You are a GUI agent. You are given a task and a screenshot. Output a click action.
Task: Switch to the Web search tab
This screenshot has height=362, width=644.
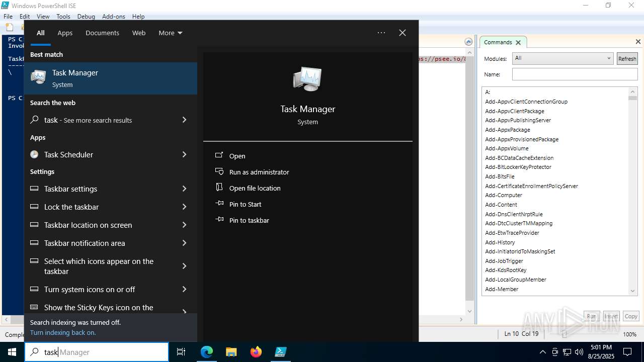click(x=139, y=33)
